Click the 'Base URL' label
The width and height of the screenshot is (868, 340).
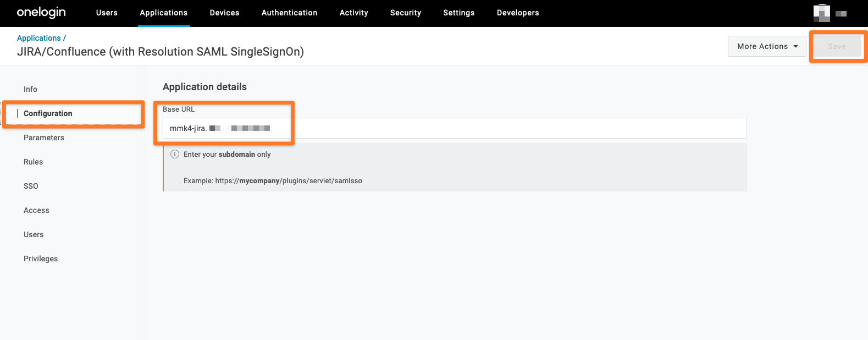[179, 109]
